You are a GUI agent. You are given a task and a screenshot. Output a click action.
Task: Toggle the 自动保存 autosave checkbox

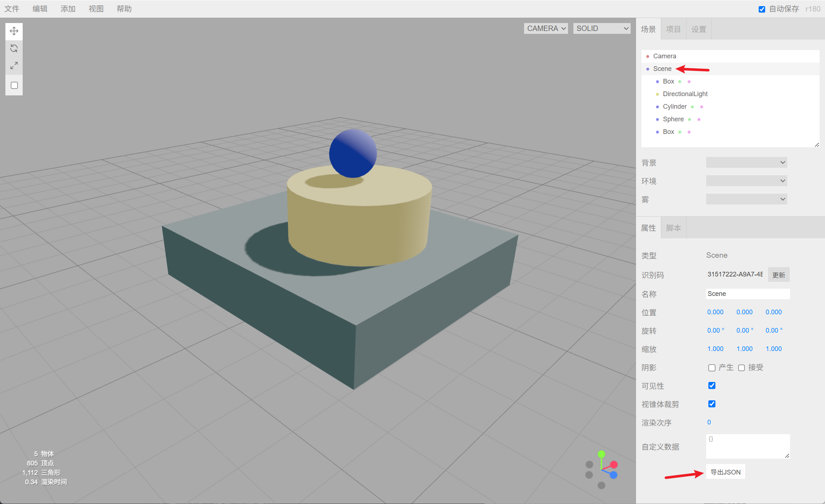pos(762,9)
